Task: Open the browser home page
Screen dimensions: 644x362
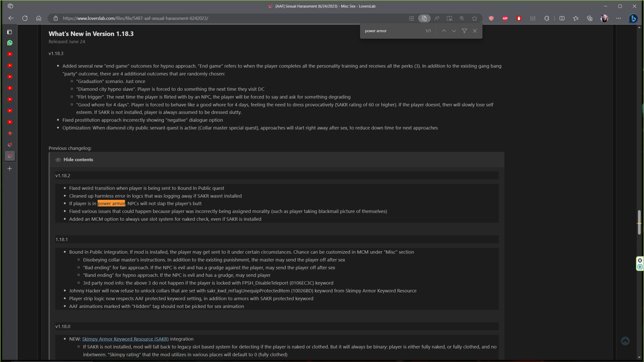Action: (x=39, y=18)
